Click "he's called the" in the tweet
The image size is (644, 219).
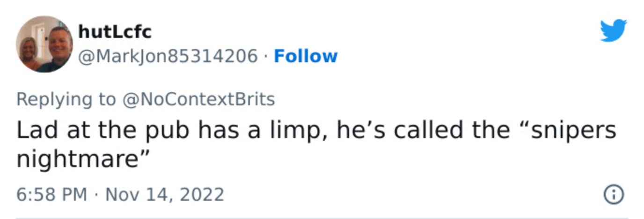[422, 131]
